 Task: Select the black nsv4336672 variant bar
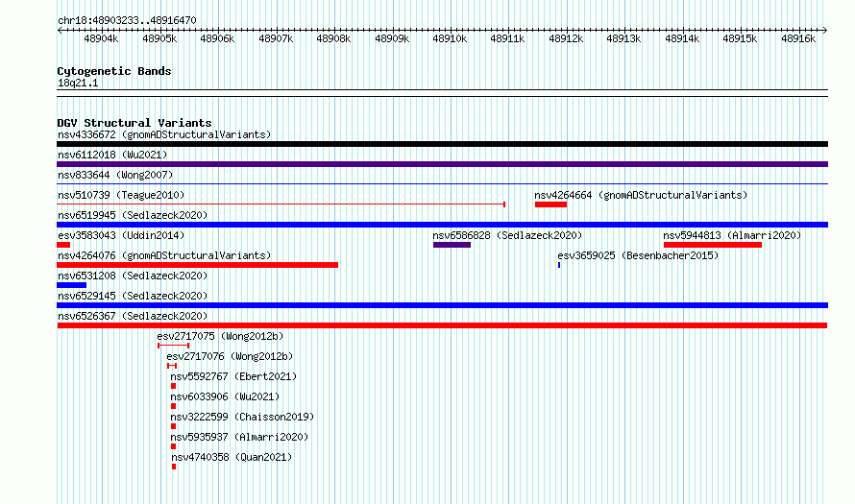(442, 144)
